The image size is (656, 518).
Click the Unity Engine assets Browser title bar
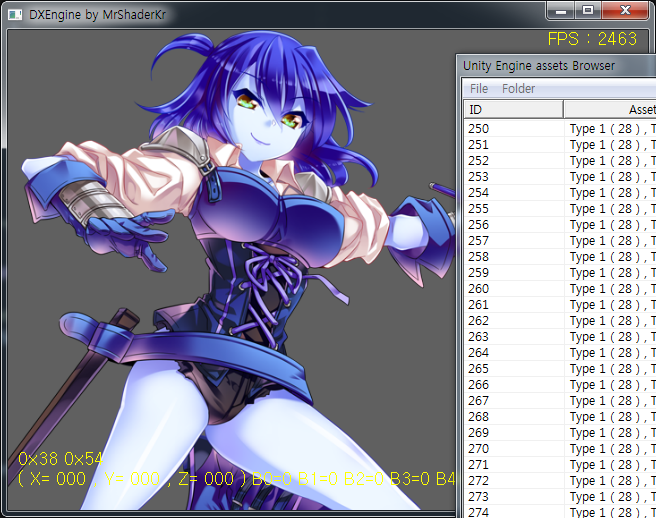click(556, 66)
